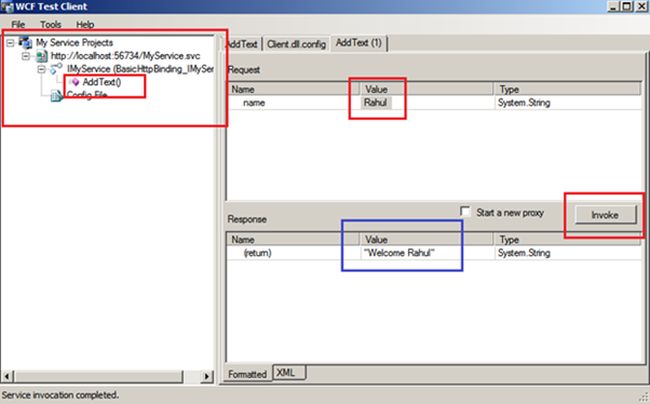Select AddText() operation in the tree

pos(102,82)
